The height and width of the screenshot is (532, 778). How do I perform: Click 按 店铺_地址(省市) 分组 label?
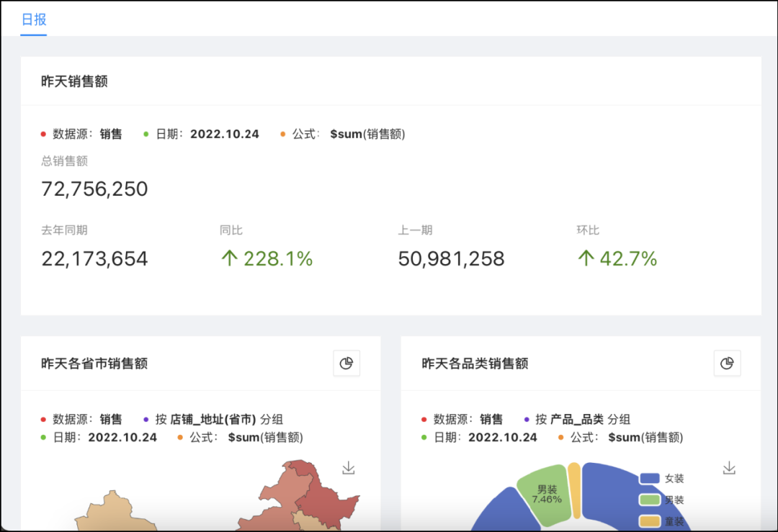pyautogui.click(x=214, y=420)
